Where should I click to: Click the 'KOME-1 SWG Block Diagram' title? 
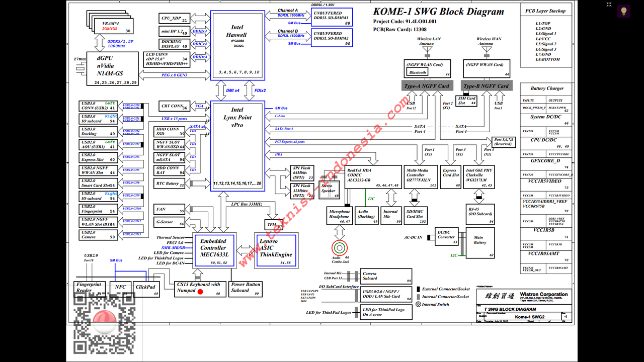438,12
